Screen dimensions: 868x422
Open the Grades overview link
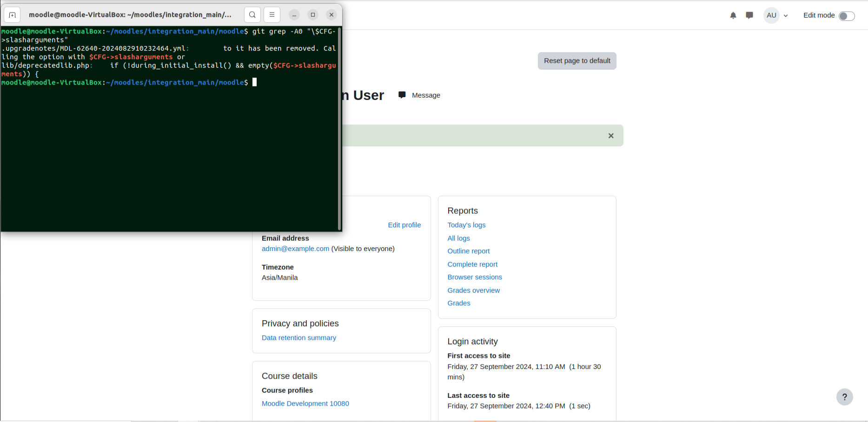473,290
